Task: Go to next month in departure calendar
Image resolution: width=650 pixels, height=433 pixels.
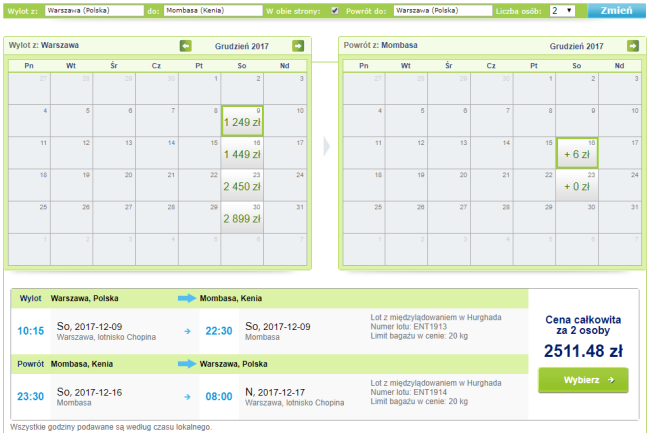Action: click(x=298, y=46)
